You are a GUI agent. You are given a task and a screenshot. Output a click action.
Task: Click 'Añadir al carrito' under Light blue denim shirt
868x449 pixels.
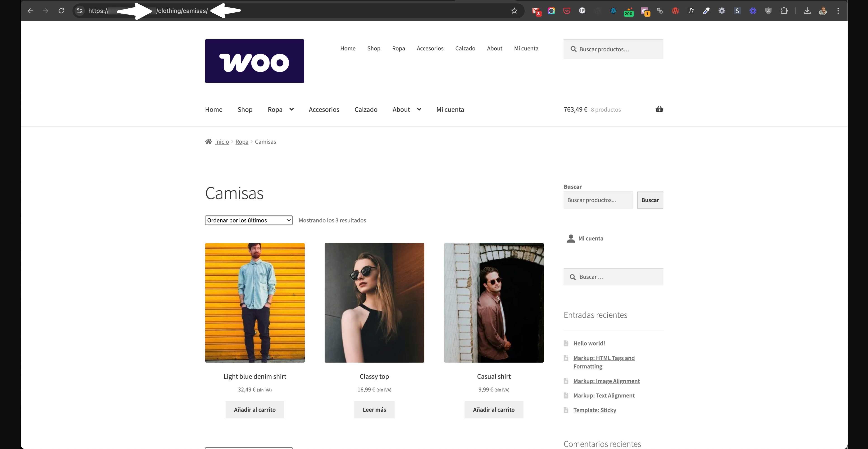tap(254, 409)
